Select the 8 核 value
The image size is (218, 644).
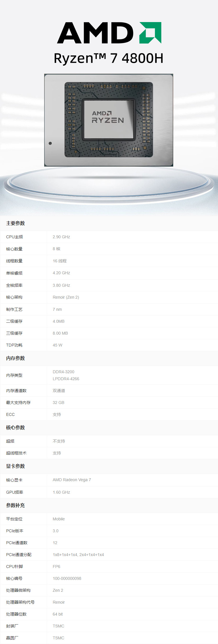tap(57, 249)
